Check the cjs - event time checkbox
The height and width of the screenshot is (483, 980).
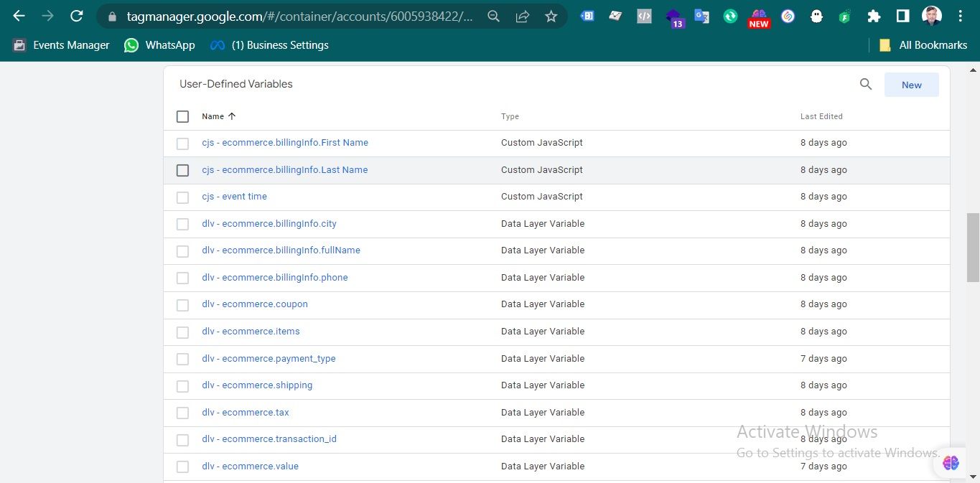[x=182, y=197]
